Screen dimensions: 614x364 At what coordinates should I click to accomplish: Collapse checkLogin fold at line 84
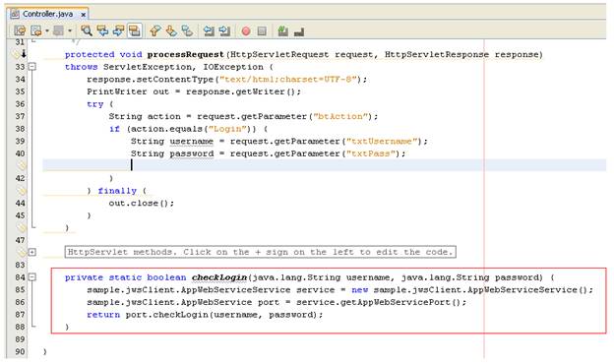pyautogui.click(x=32, y=277)
